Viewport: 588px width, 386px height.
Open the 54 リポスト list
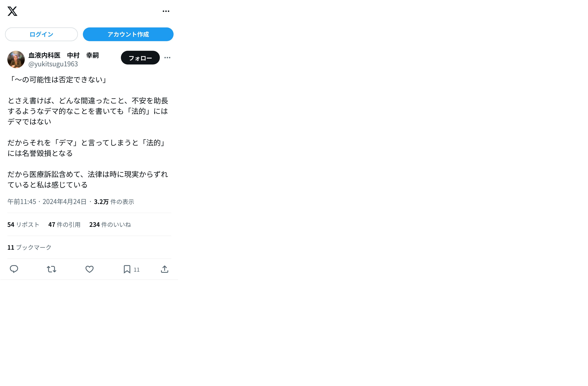[24, 225]
